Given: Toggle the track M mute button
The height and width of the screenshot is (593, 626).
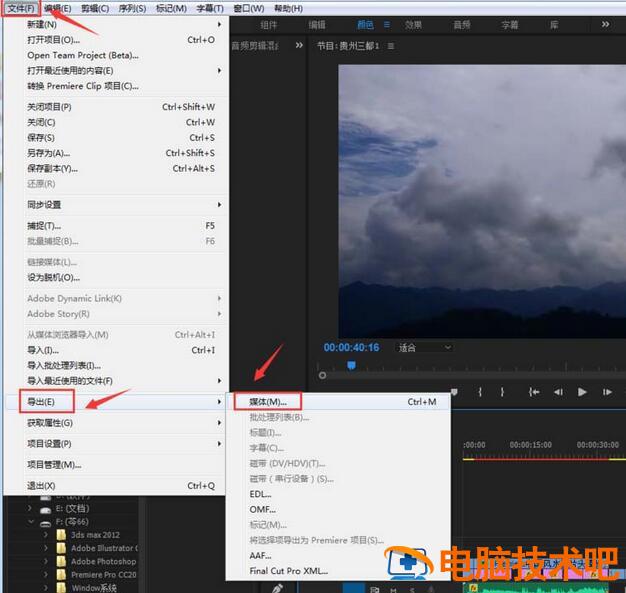Looking at the screenshot, I should [x=393, y=590].
